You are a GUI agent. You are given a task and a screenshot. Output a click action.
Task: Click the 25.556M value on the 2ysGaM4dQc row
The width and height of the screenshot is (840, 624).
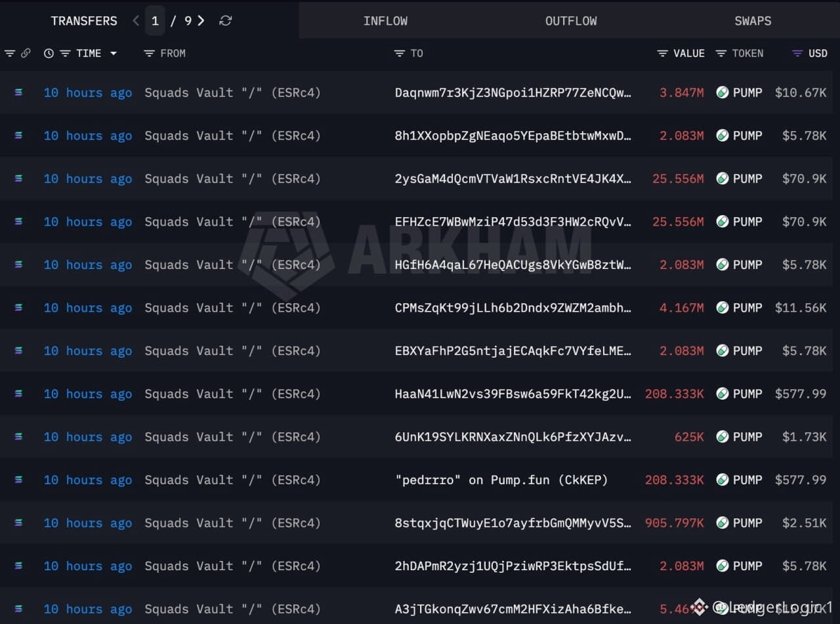click(x=678, y=178)
